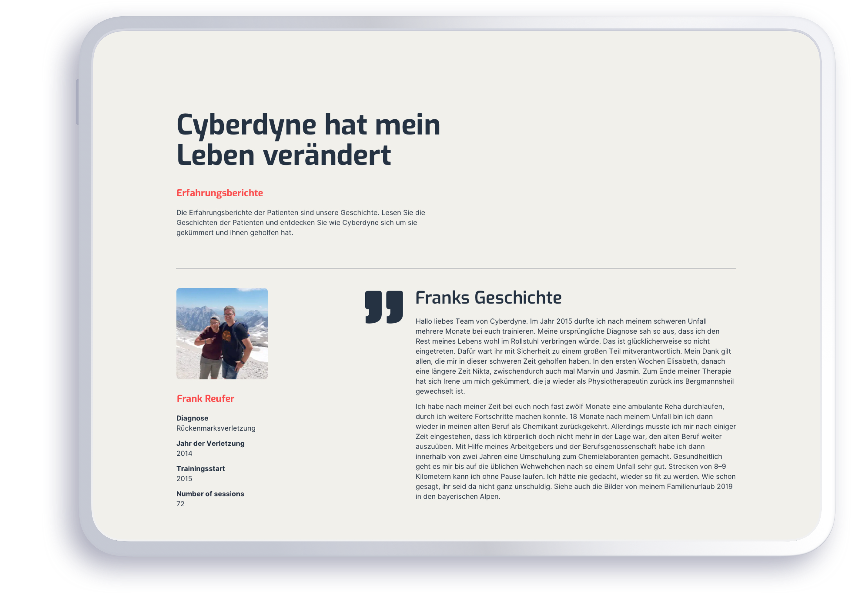Viewport: 851px width, 616px height.
Task: Select the training start value '2015'
Action: pyautogui.click(x=184, y=479)
